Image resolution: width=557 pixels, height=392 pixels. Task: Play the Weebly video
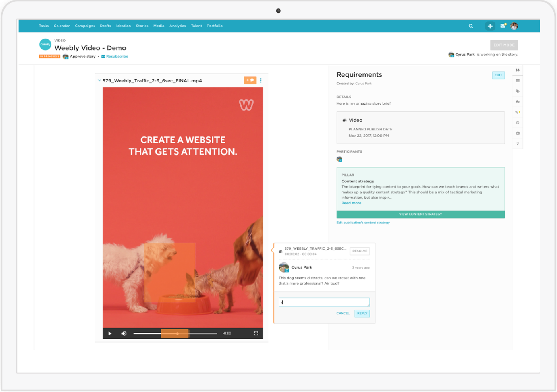click(110, 333)
